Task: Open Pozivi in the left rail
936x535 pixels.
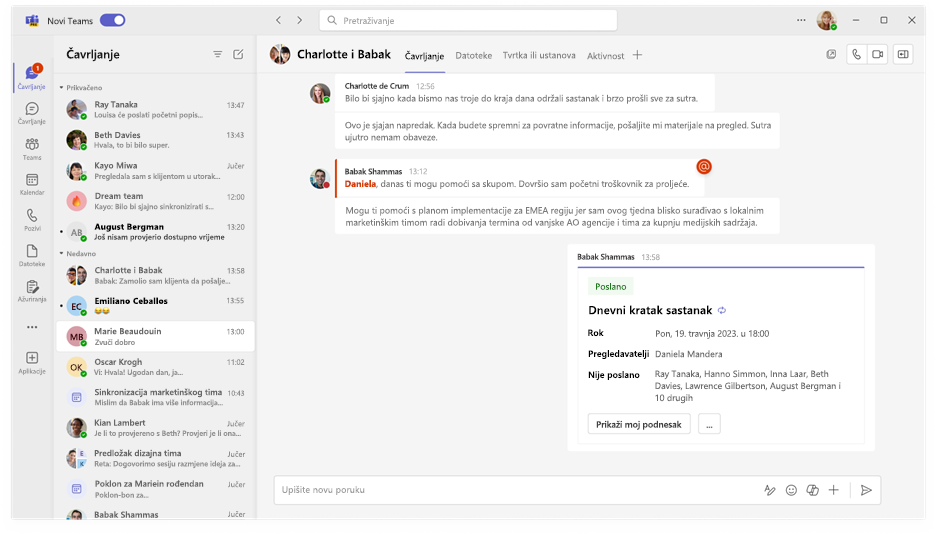Action: (32, 220)
